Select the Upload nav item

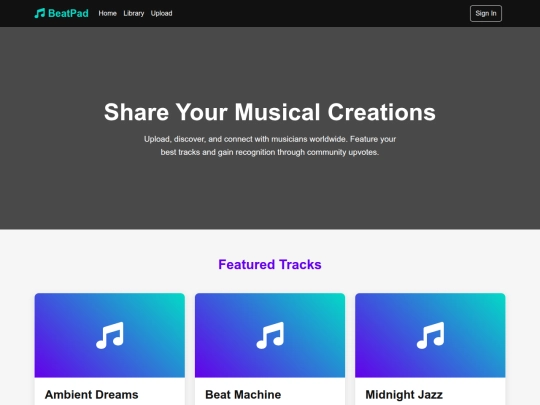(x=161, y=13)
